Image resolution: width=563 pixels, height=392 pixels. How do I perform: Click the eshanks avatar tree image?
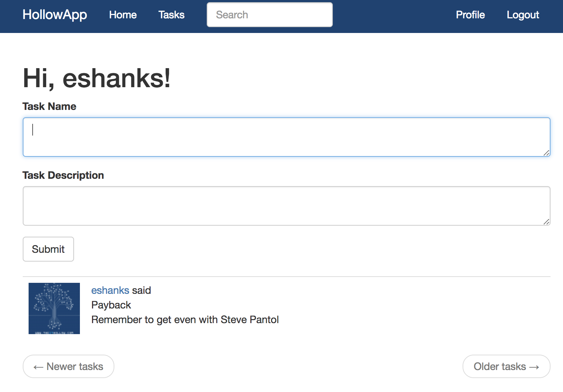[x=54, y=308]
